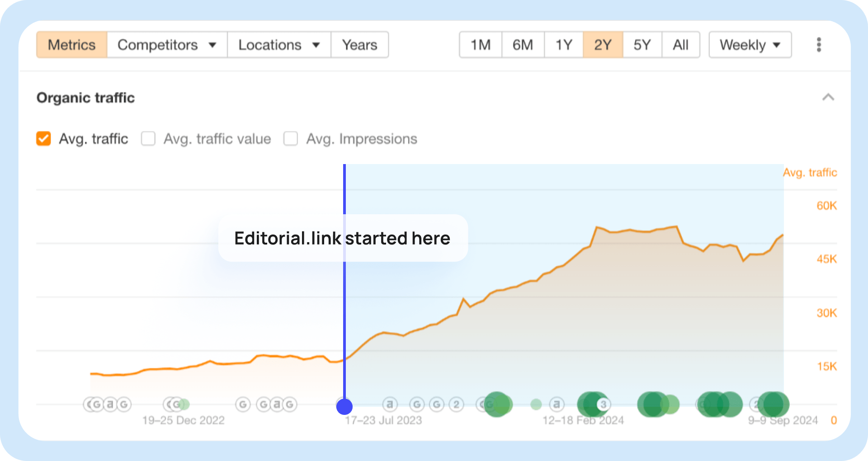Open the three-dot more options menu
Image resolution: width=868 pixels, height=461 pixels.
tap(819, 45)
